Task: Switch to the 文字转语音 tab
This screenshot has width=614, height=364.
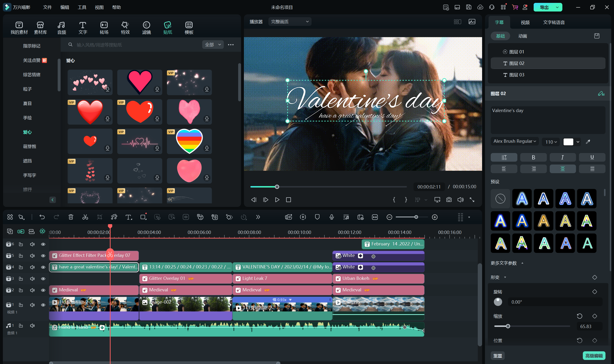Action: (554, 22)
